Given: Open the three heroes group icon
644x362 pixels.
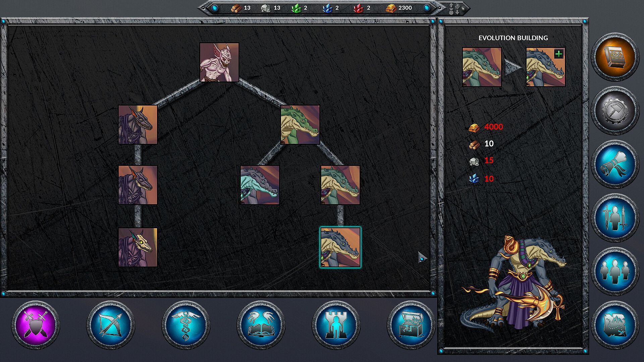Looking at the screenshot, I should tap(614, 271).
